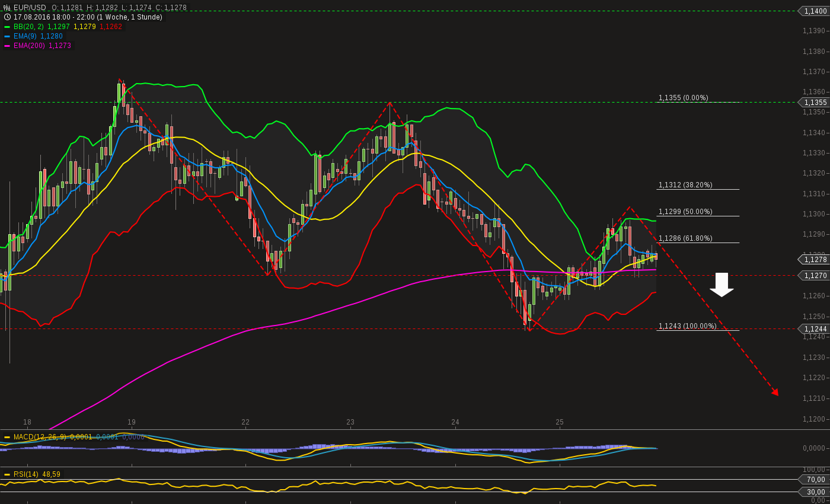Screen dimensions: 830x504
Task: Click the yellow MACD value 0,0001
Action: tap(81, 437)
